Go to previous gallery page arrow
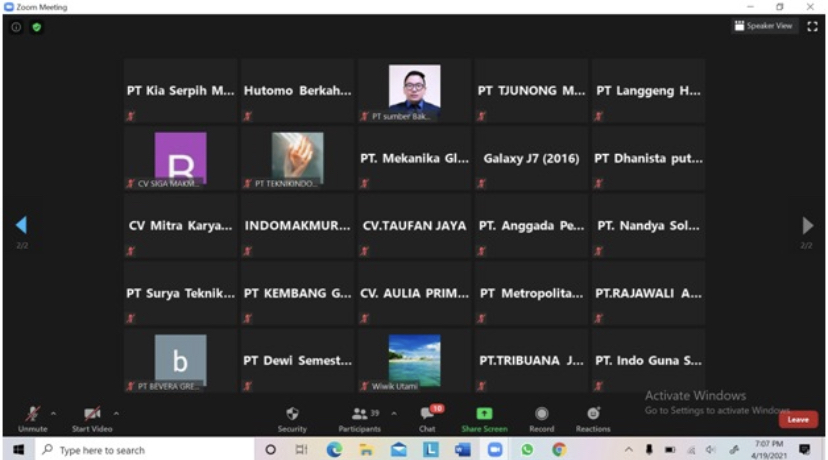The height and width of the screenshot is (460, 828). (21, 226)
